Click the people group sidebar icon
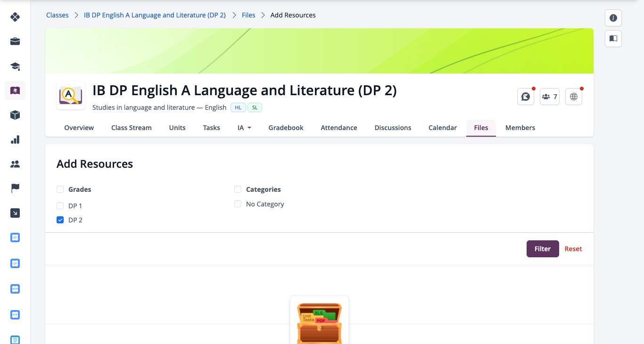The width and height of the screenshot is (644, 344). [15, 164]
